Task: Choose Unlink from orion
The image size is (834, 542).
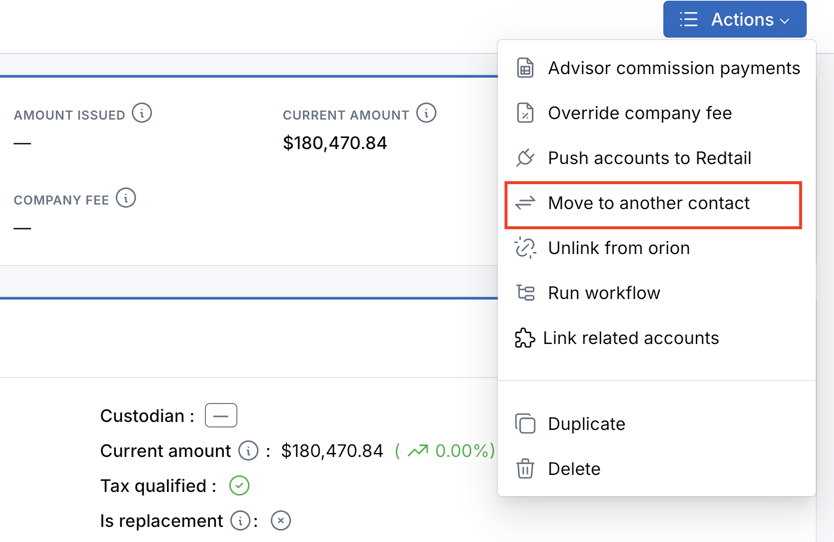Action: point(657,248)
